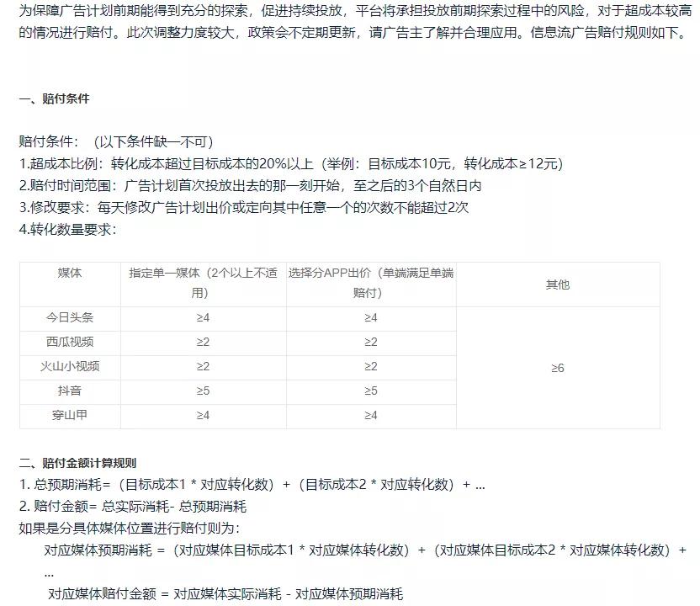Image resolution: width=700 pixels, height=606 pixels.
Task: Click the "选择分APP出价（单端满足单端赔付）" header cell
Action: point(371,284)
